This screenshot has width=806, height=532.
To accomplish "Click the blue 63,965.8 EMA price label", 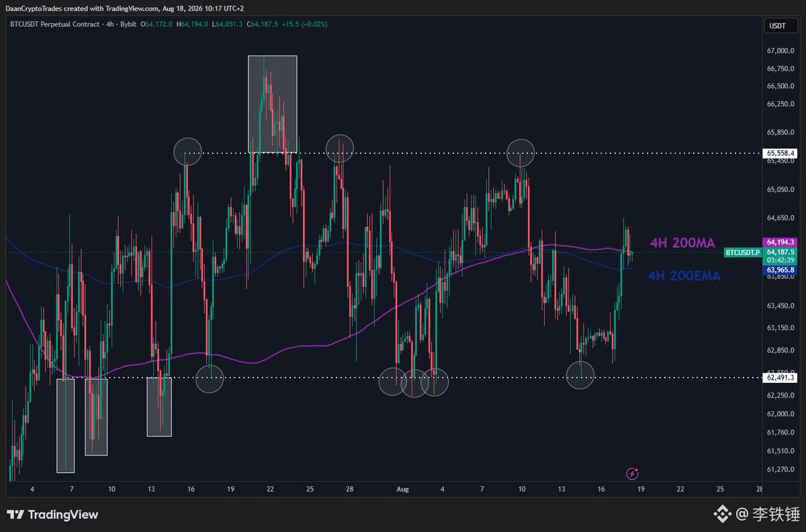I will click(780, 270).
